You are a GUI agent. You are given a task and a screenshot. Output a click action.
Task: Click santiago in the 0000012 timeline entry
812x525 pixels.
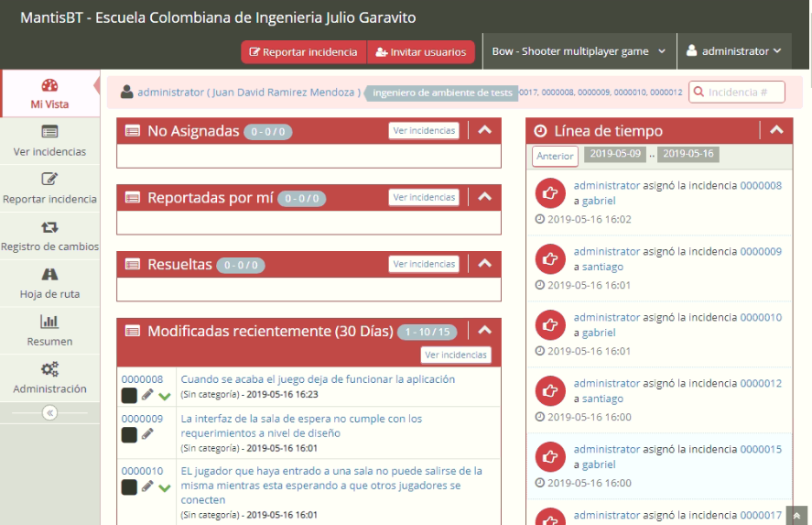click(602, 399)
